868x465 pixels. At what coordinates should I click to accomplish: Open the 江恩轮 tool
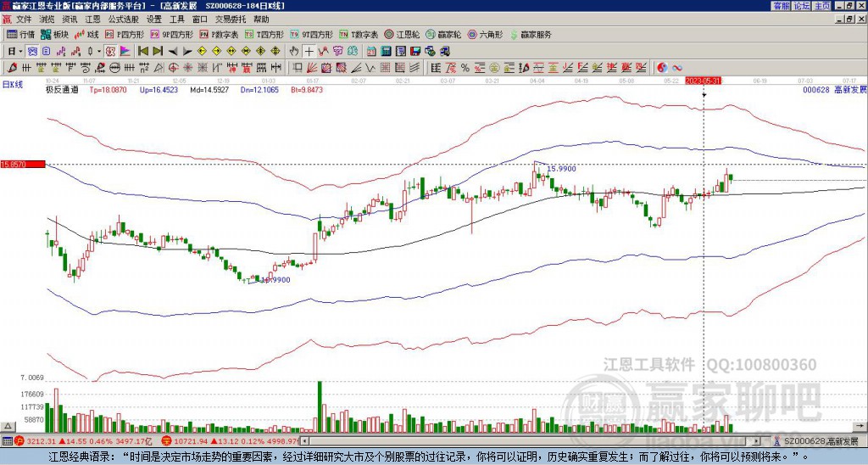tap(403, 34)
